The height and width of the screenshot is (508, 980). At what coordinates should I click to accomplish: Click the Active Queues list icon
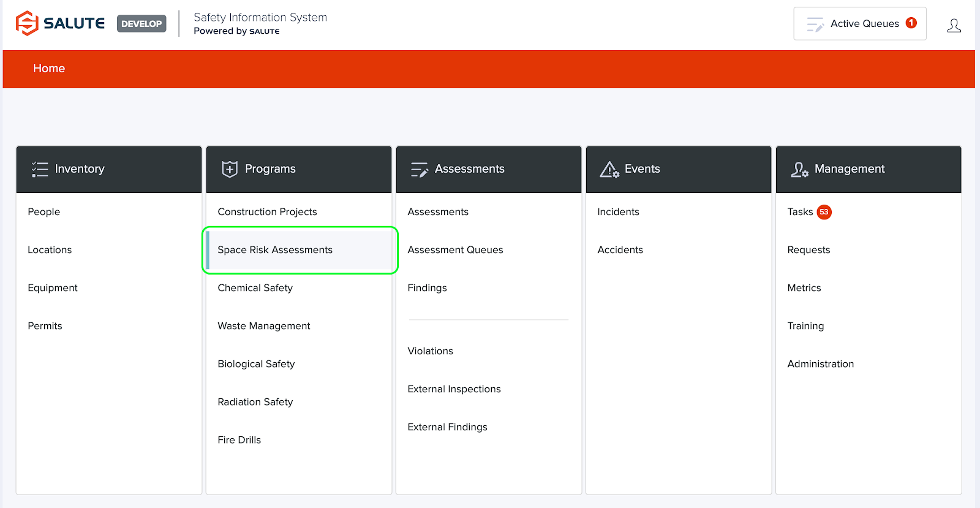point(815,24)
